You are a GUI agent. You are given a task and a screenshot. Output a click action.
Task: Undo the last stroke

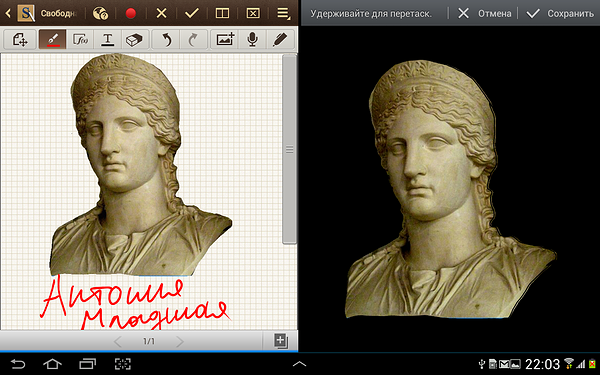pyautogui.click(x=166, y=39)
